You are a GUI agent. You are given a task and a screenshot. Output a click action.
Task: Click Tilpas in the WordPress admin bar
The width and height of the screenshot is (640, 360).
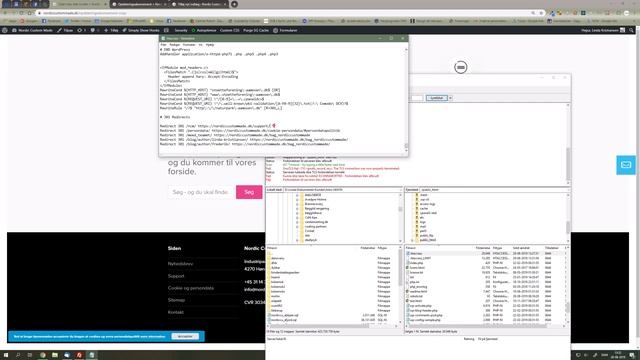pos(65,30)
